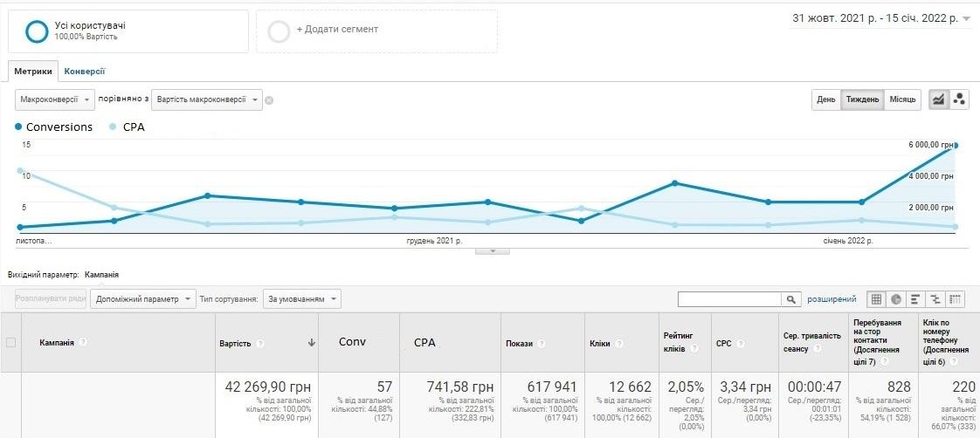Click the goal 7 value 828
This screenshot has height=438, width=980.
point(899,387)
